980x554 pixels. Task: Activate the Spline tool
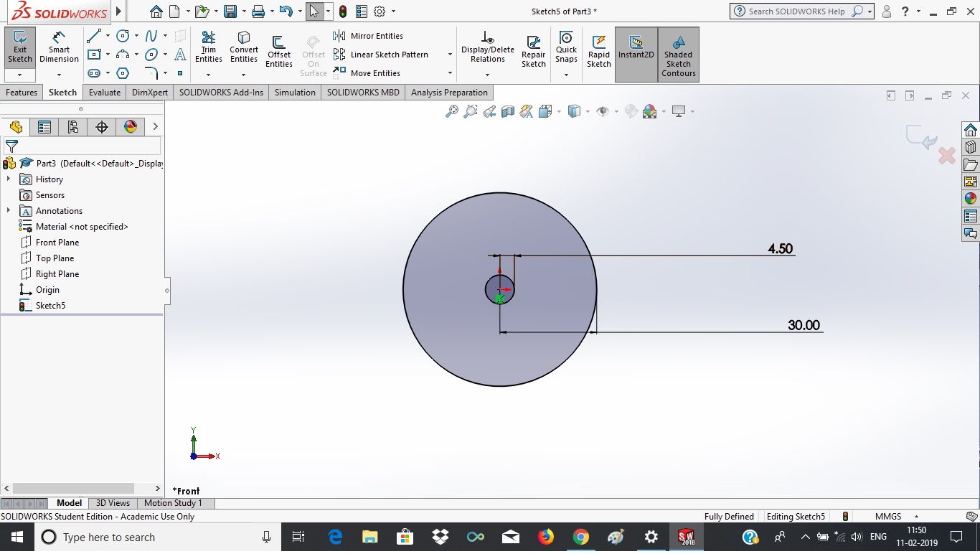[151, 36]
